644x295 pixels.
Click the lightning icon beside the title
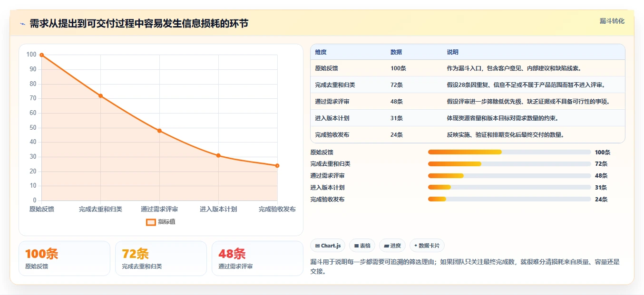[x=23, y=24]
